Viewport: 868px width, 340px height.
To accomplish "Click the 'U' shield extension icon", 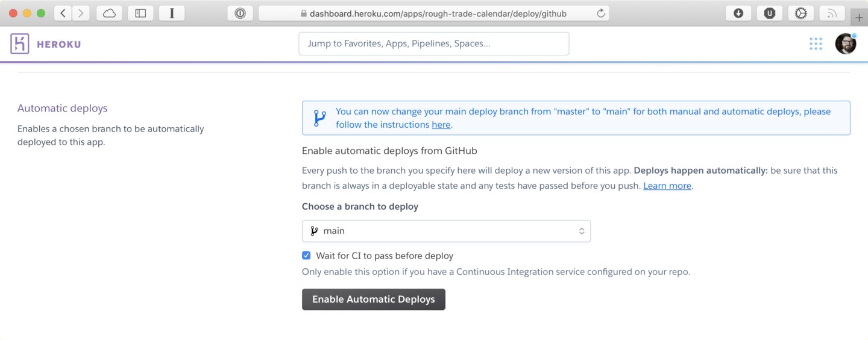I will click(x=769, y=13).
